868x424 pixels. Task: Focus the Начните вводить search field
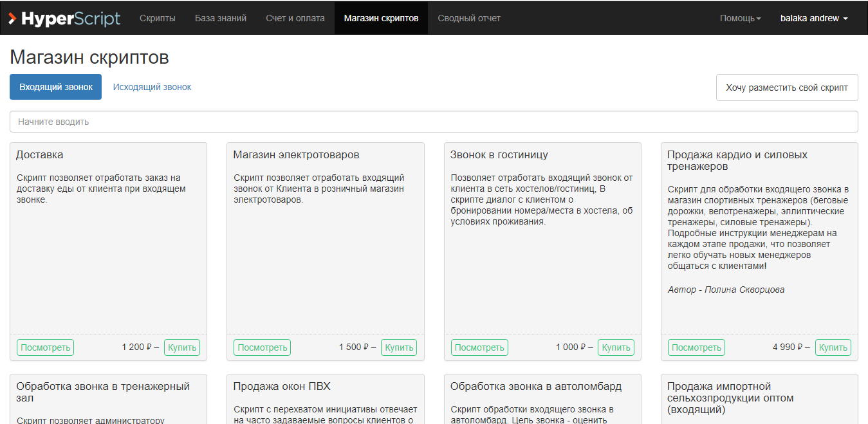coord(434,122)
